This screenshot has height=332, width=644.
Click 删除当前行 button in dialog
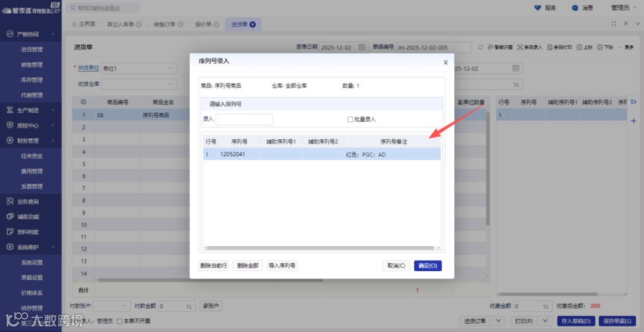pyautogui.click(x=213, y=265)
